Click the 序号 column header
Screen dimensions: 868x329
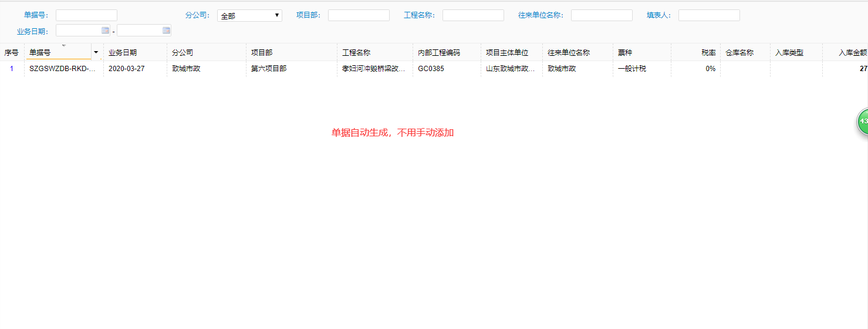tap(12, 52)
